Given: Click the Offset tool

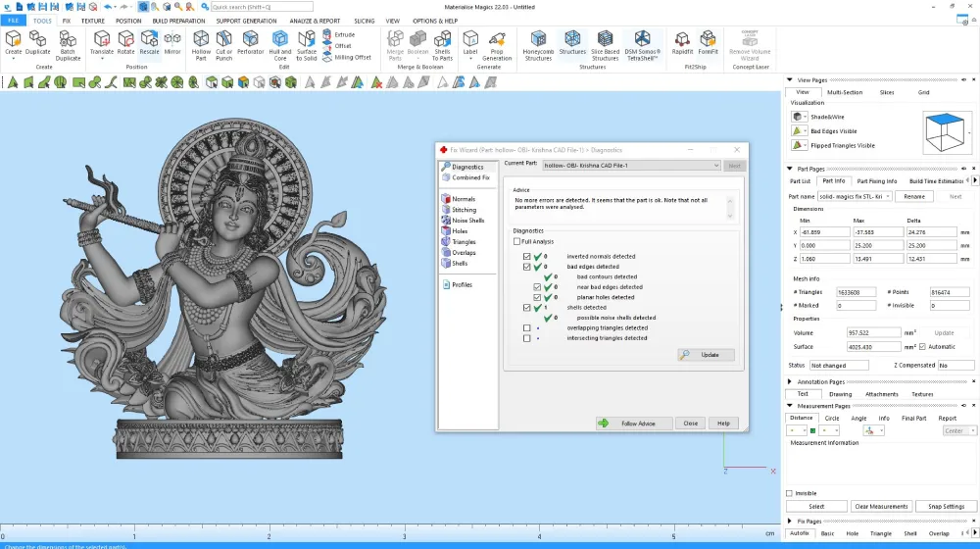Looking at the screenshot, I should 337,46.
